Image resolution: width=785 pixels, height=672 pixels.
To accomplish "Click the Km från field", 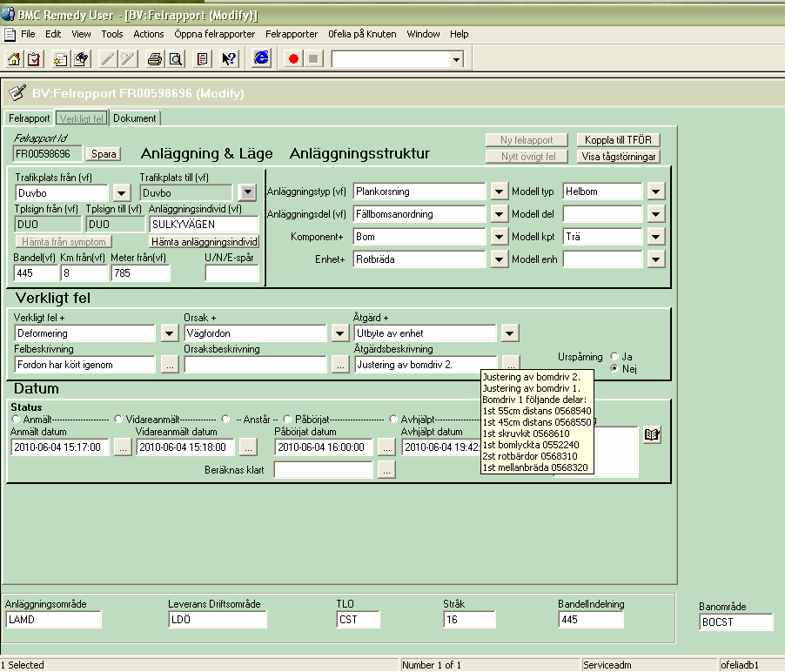I will coord(84,273).
